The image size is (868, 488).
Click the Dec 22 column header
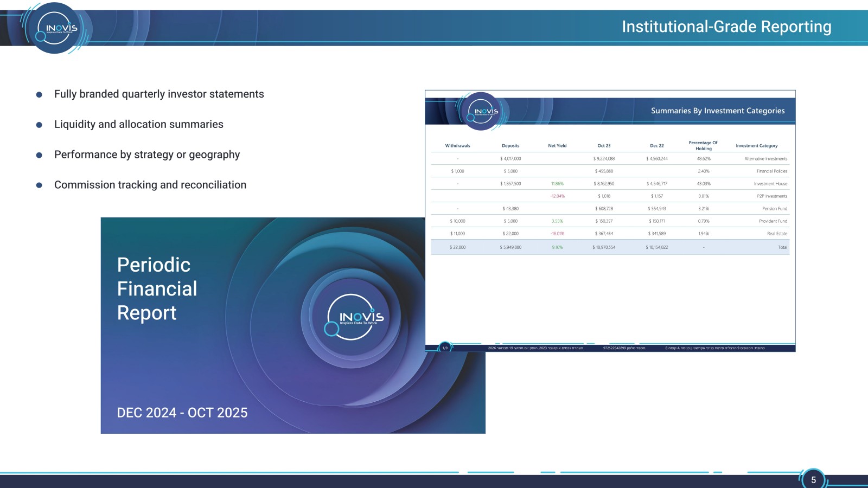point(656,146)
